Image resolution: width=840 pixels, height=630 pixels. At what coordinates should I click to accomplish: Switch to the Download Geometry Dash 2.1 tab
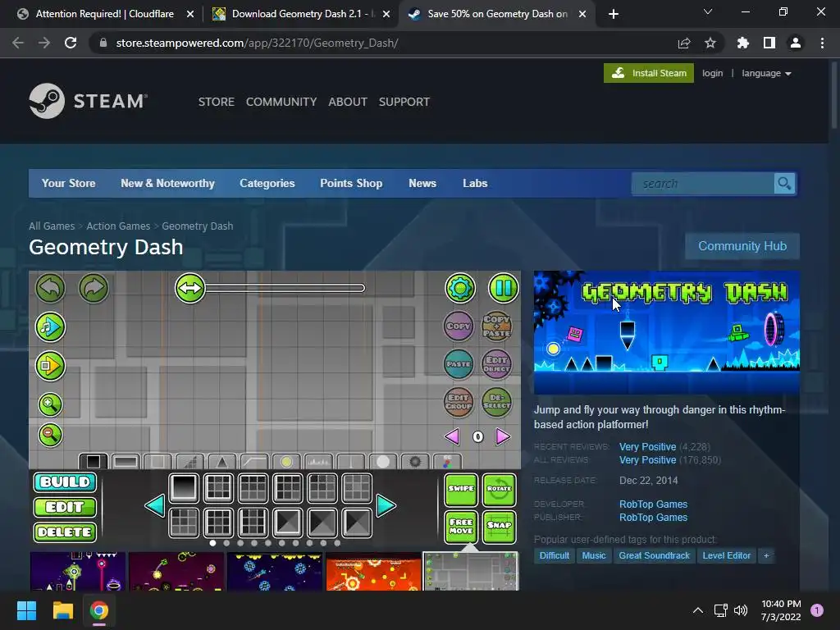[x=301, y=14]
